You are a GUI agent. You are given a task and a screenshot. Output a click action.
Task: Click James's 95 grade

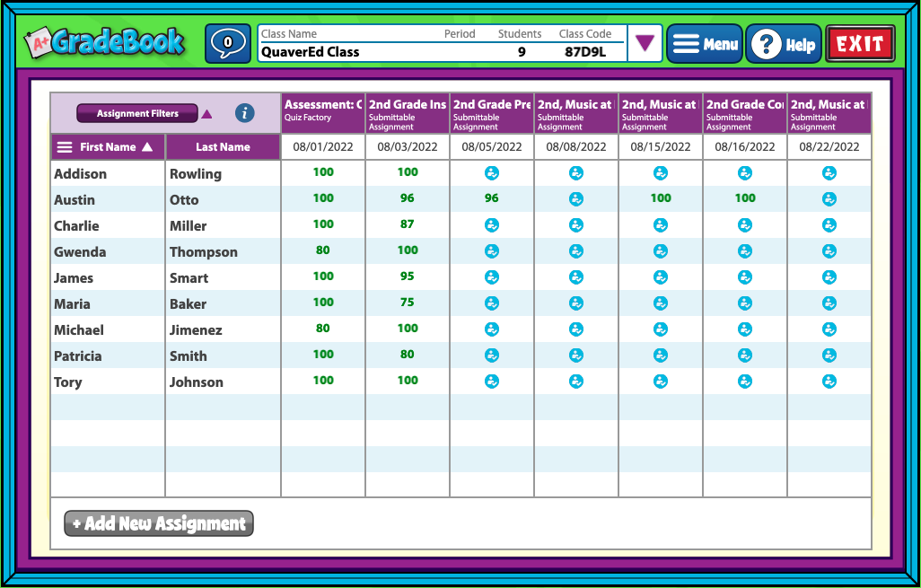point(407,276)
